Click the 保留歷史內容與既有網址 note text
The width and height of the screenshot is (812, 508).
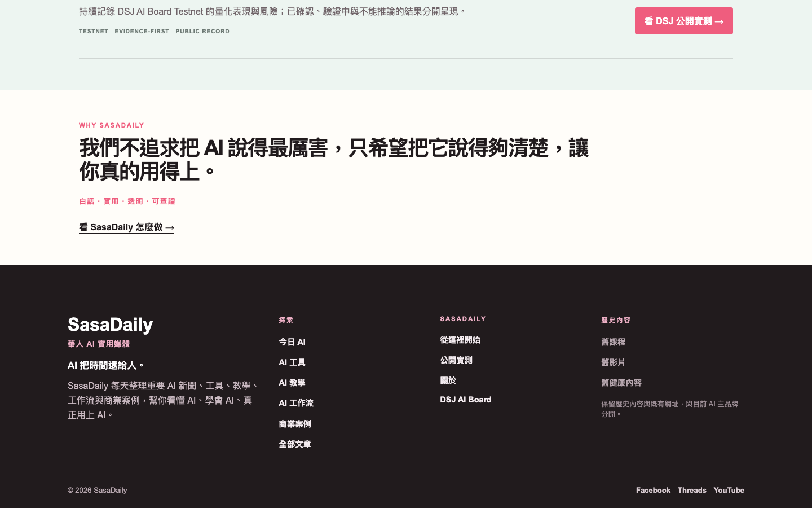(670, 409)
